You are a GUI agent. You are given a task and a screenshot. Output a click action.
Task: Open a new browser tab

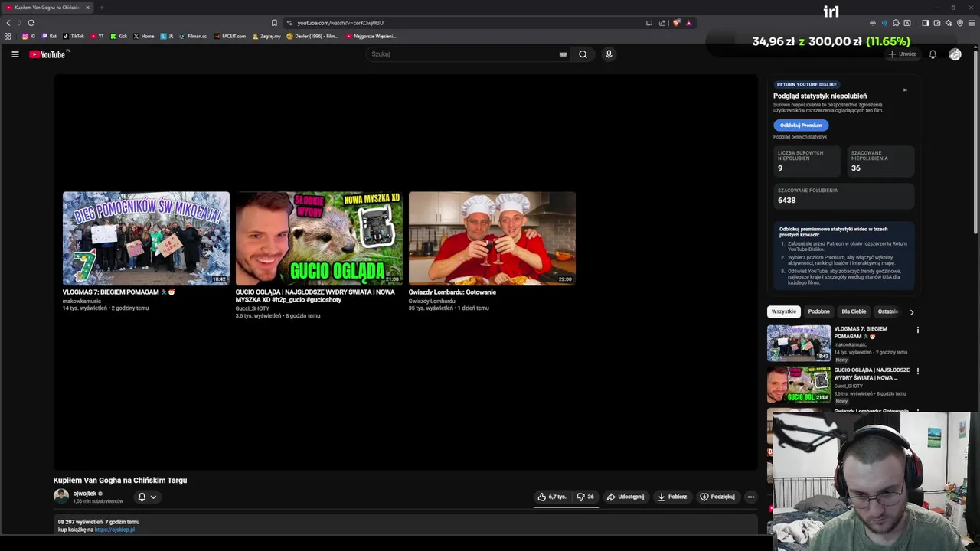click(x=101, y=8)
